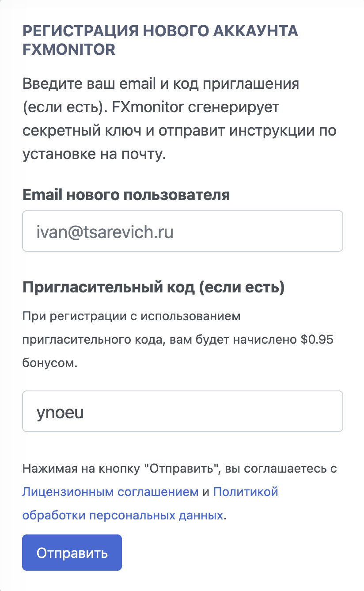The height and width of the screenshot is (591, 364).
Task: Click the Email нового пользователя label
Action: tap(126, 195)
